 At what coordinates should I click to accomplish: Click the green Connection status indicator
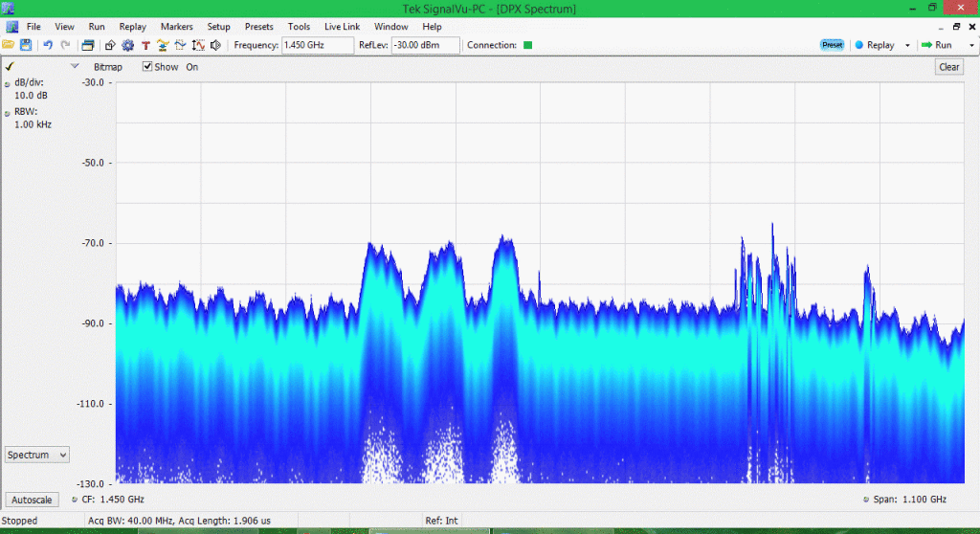(x=527, y=45)
